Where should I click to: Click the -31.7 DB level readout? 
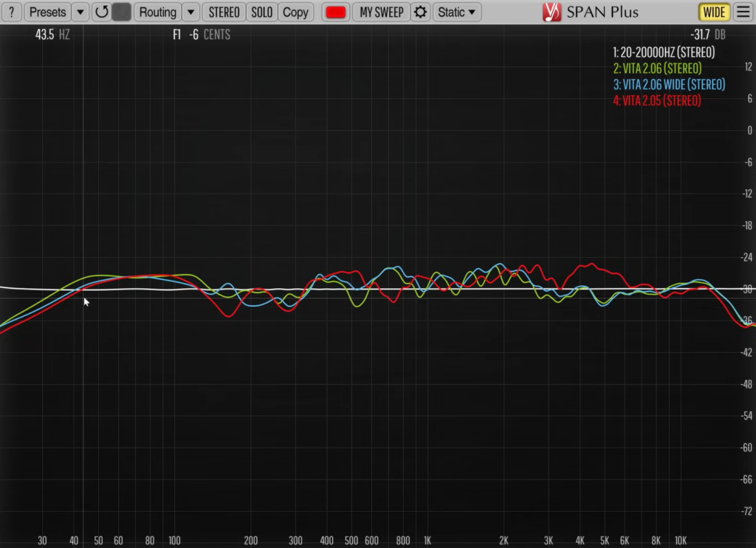[x=708, y=35]
